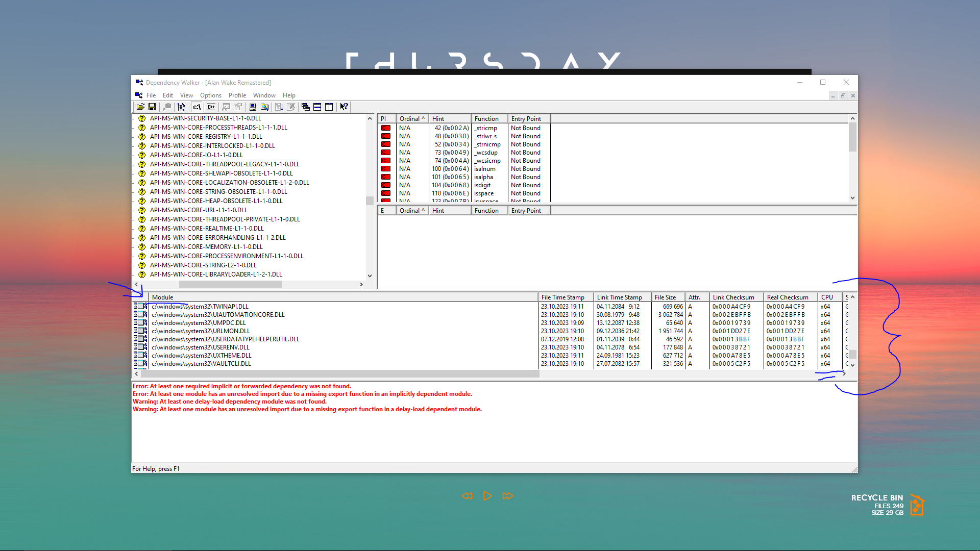
Task: Click the external viewer magnifier icon
Action: point(264,107)
